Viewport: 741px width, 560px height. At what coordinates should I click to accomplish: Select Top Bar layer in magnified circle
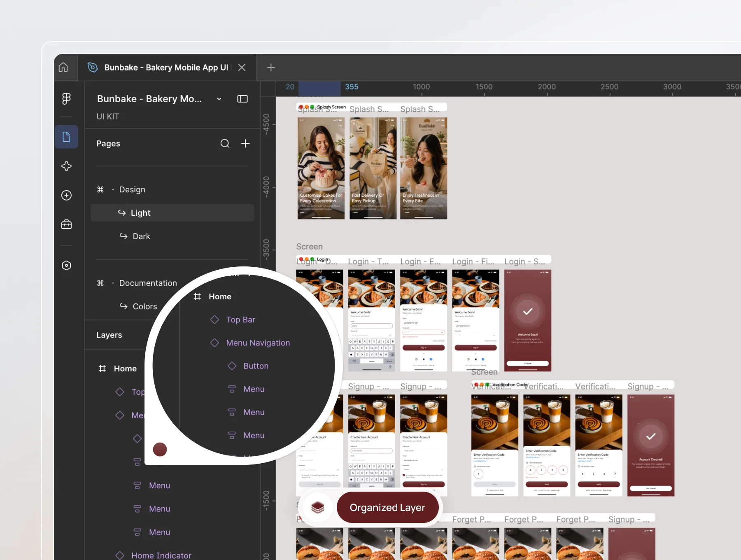(x=240, y=320)
